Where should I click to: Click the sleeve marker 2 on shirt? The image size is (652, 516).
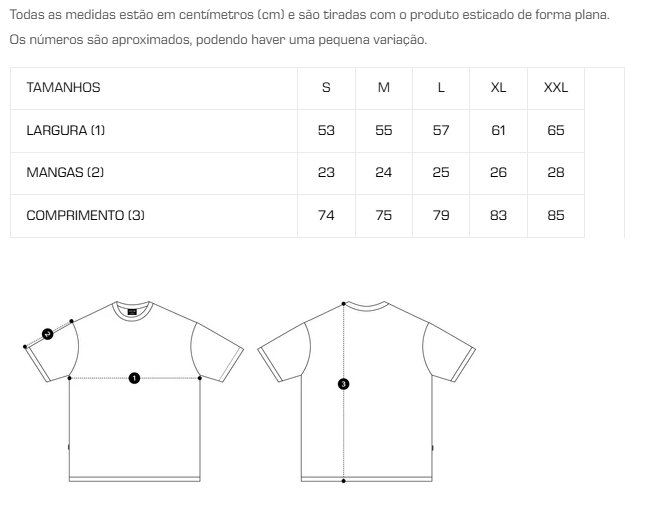tap(47, 334)
